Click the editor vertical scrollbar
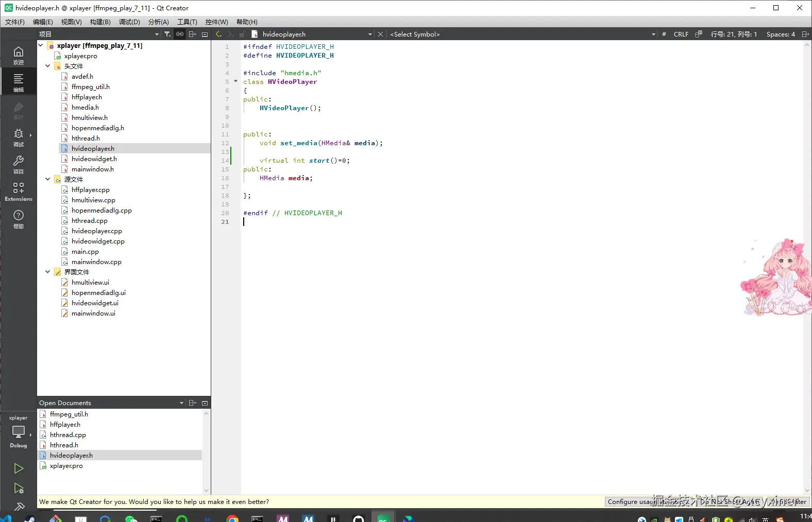The image size is (812, 522). [x=807, y=267]
